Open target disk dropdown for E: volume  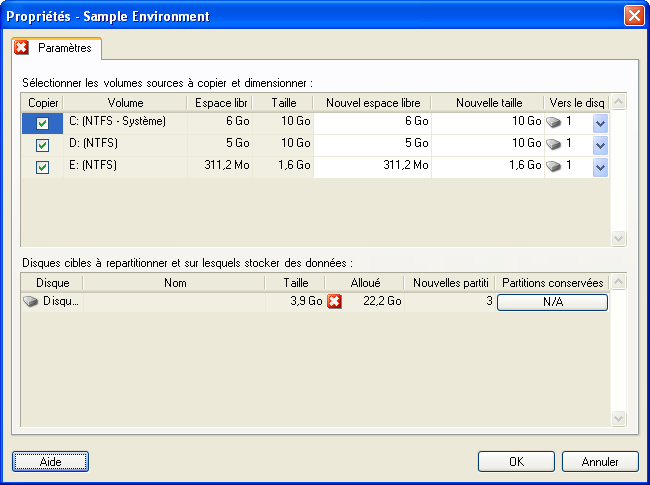pyautogui.click(x=600, y=167)
